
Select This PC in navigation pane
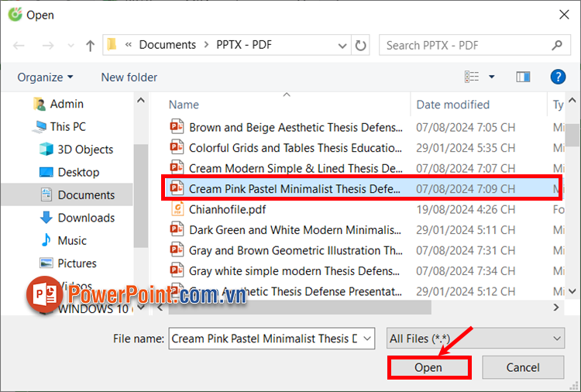coord(68,127)
